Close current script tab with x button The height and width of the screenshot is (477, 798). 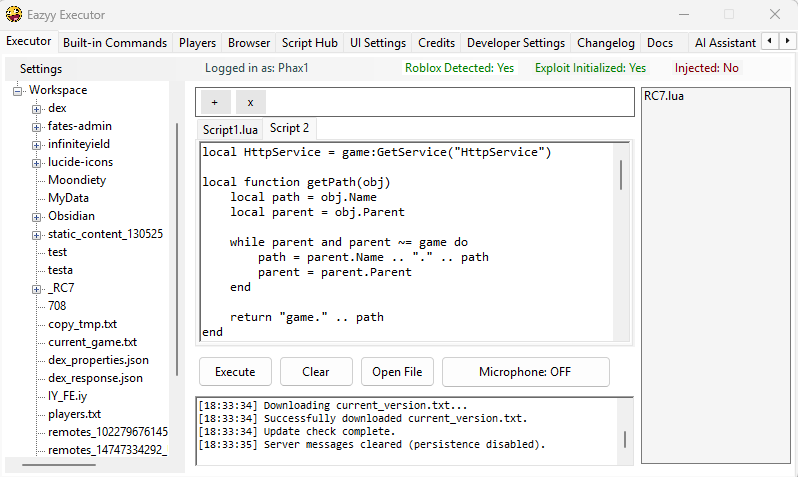pos(250,102)
